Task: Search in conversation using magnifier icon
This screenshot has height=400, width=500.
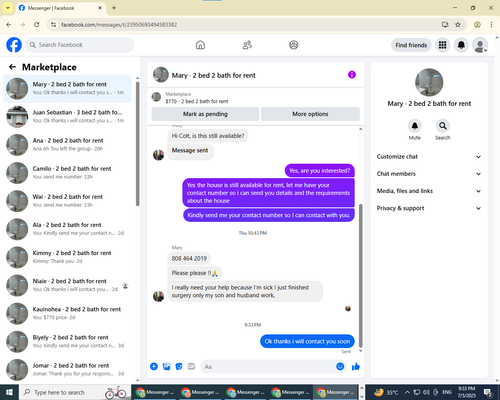Action: 443,126
